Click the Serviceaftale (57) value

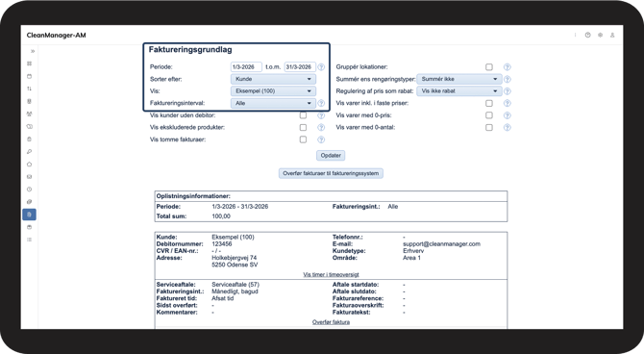[x=235, y=285]
